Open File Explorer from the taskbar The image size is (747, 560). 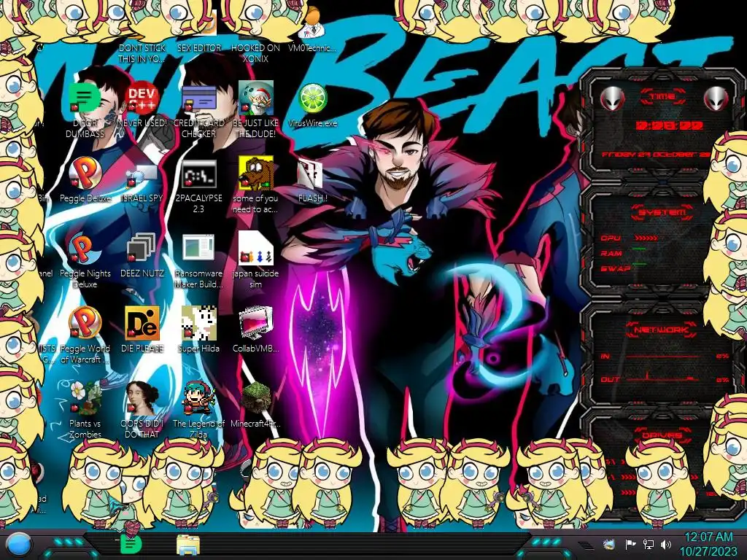tap(188, 545)
